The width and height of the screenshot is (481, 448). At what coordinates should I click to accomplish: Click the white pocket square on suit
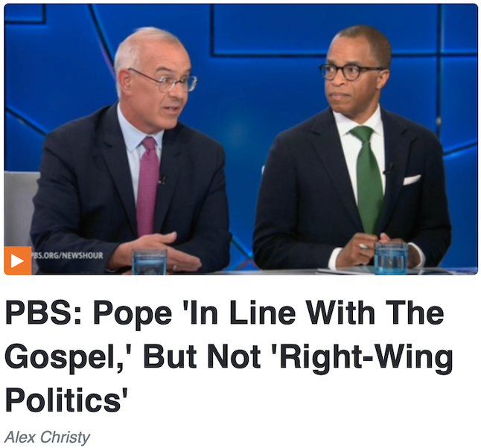pyautogui.click(x=411, y=179)
